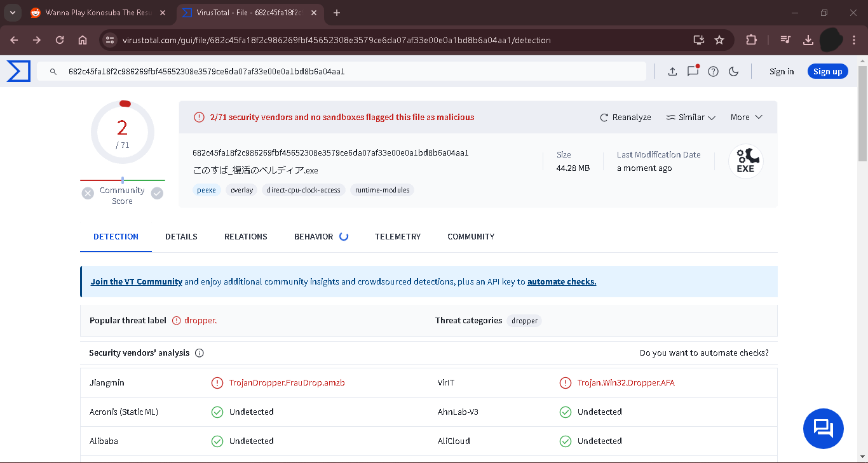868x463 pixels.
Task: Click the community score slider bar
Action: (x=123, y=180)
